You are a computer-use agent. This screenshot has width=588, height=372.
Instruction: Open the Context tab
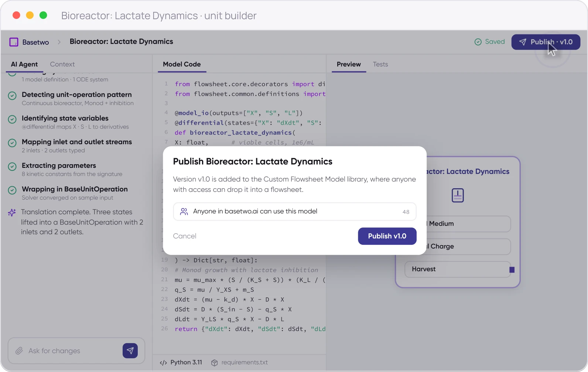pos(62,64)
